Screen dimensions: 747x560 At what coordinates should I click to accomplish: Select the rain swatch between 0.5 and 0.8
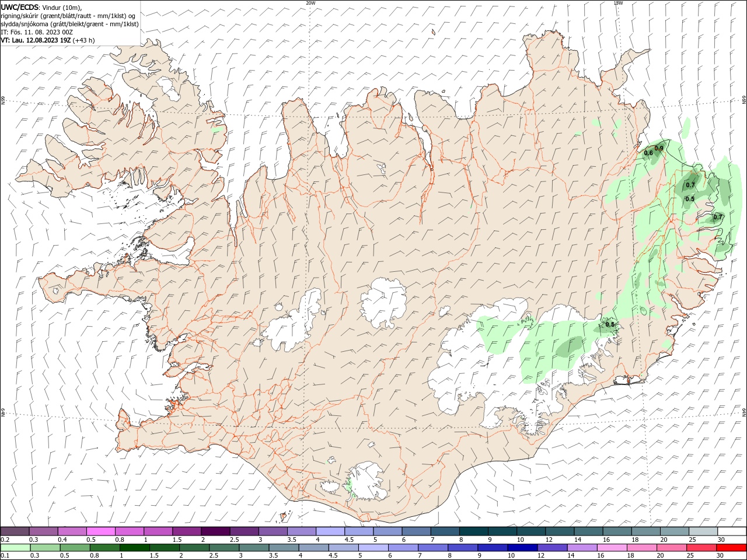tap(74, 548)
